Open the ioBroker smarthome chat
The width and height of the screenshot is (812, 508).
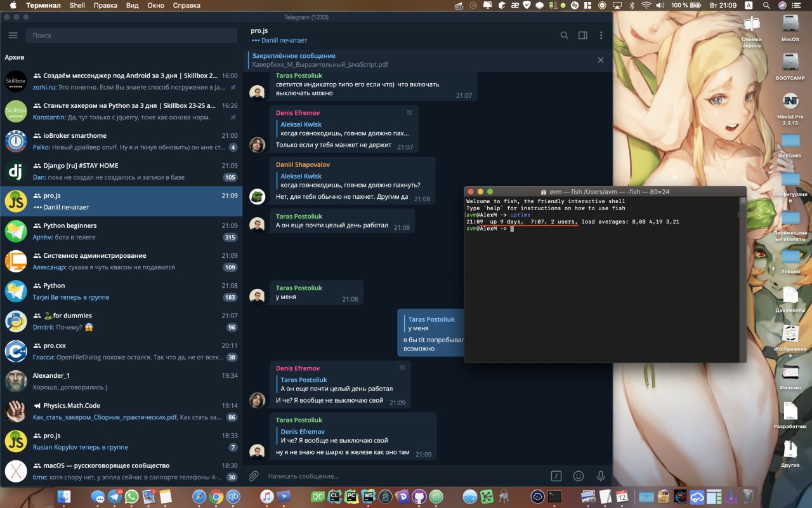point(121,141)
